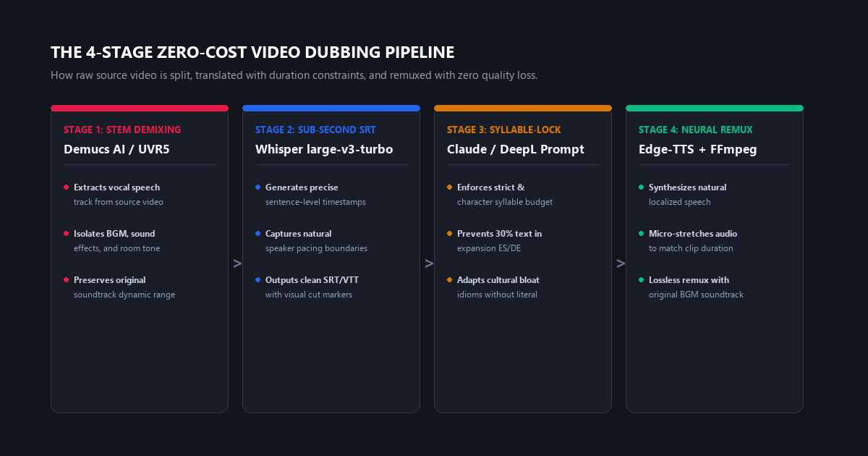This screenshot has width=868, height=456.
Task: Select the "Micro-stretches audio" bullet
Action: [x=693, y=234]
